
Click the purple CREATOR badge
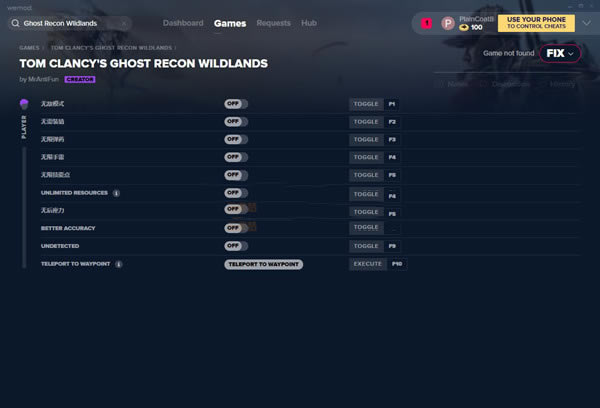[x=80, y=79]
